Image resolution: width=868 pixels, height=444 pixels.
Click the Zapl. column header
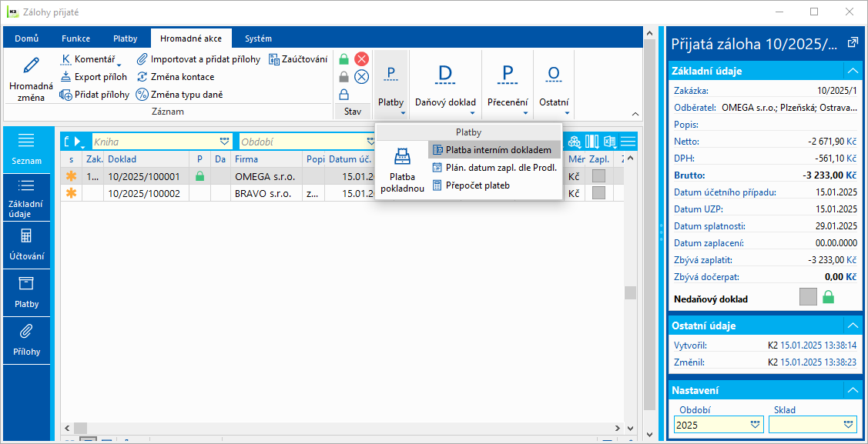click(601, 159)
